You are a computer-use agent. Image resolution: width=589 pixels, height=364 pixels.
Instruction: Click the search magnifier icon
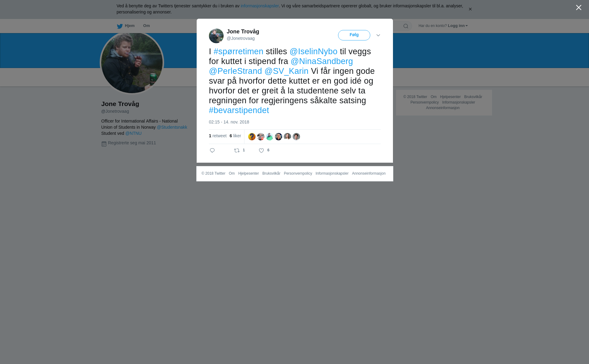click(406, 26)
